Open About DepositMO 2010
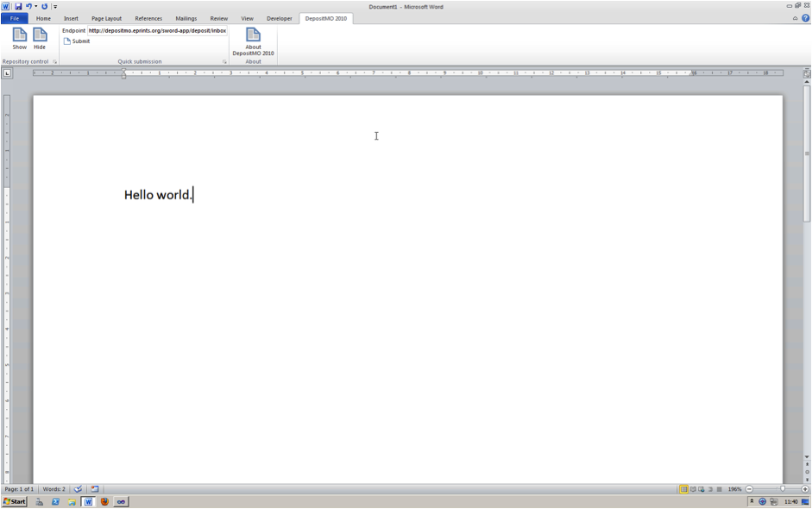 point(253,41)
